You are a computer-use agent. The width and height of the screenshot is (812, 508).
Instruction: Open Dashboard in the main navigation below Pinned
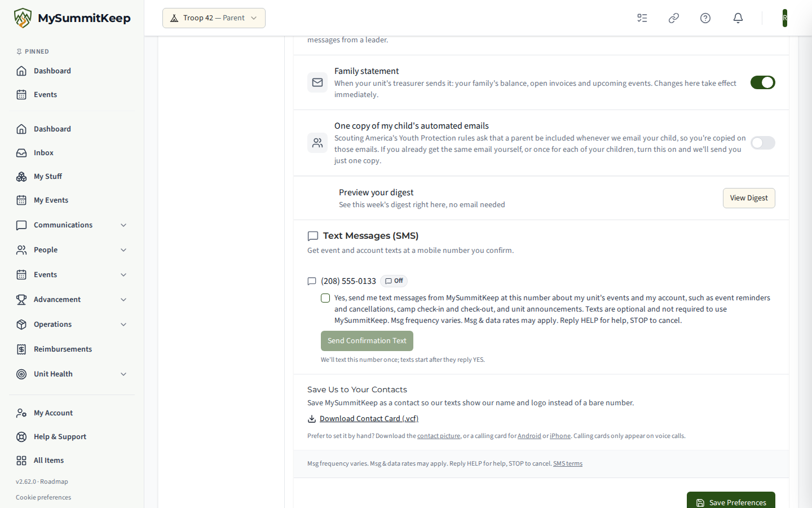(72, 129)
